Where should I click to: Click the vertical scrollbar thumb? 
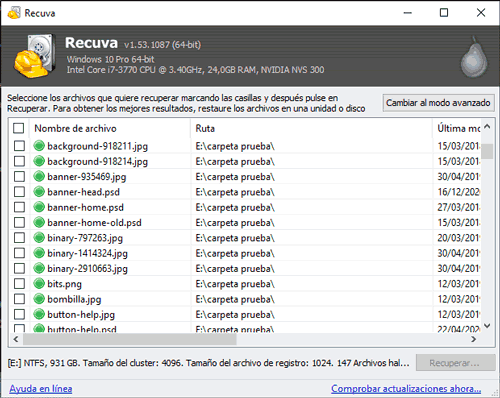tap(487, 151)
